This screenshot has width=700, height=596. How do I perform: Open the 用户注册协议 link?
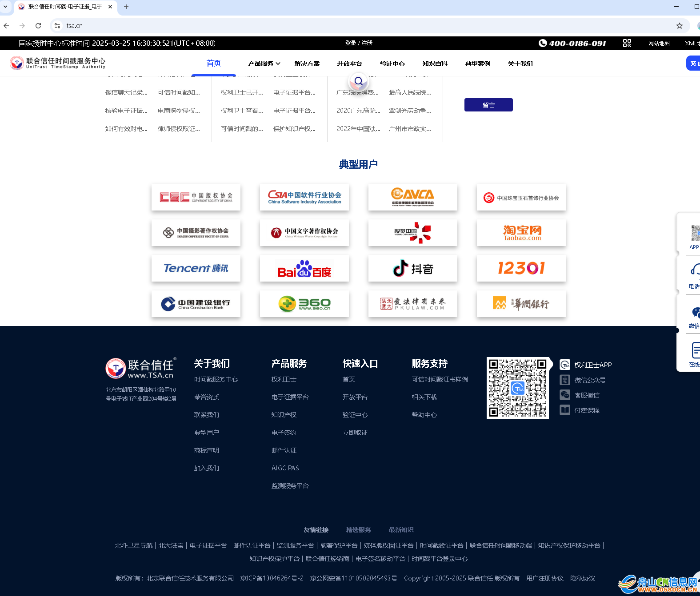pyautogui.click(x=545, y=578)
